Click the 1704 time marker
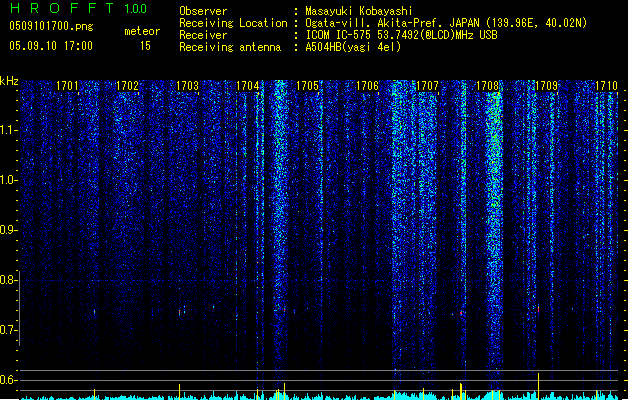 tap(248, 86)
